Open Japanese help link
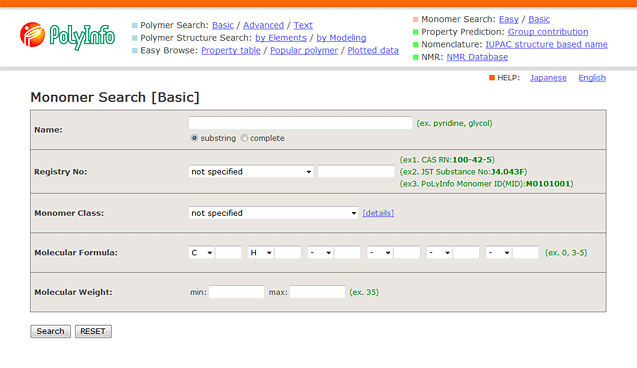Viewport: 637px width, 368px height. tap(548, 78)
